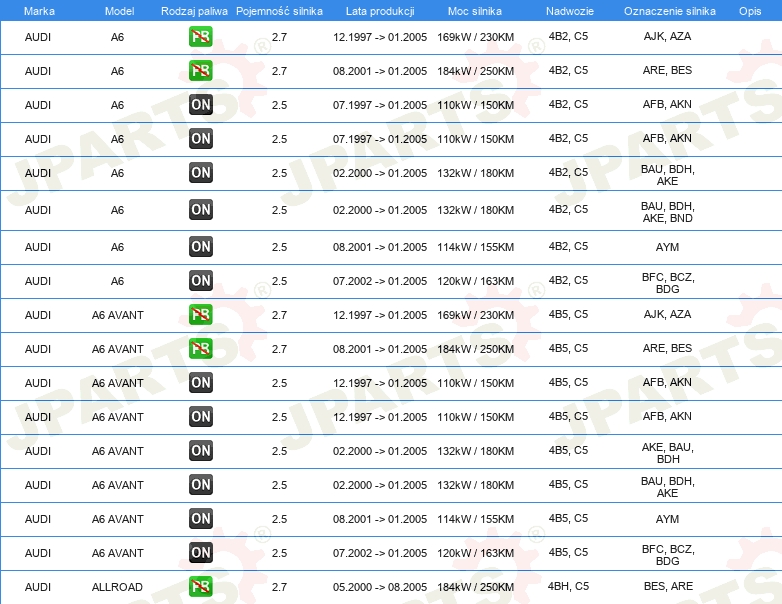
Task: Click AJK, AZA in the 4B2 row
Action: coord(667,36)
